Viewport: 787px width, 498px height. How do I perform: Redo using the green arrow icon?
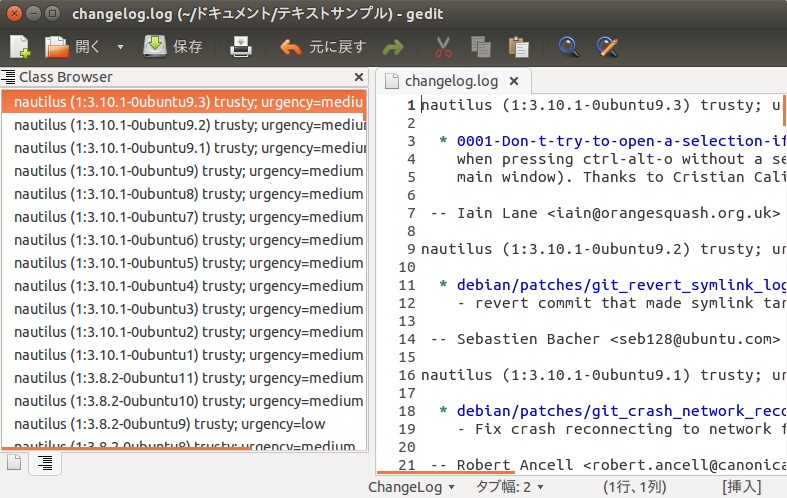pos(393,48)
